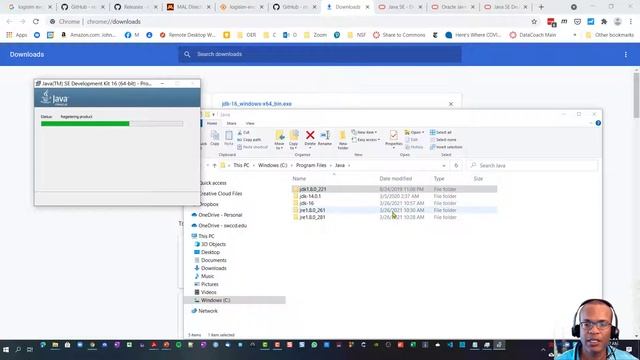The image size is (640, 360).
Task: Click Select all in Explorer ribbon
Action: pos(440,132)
